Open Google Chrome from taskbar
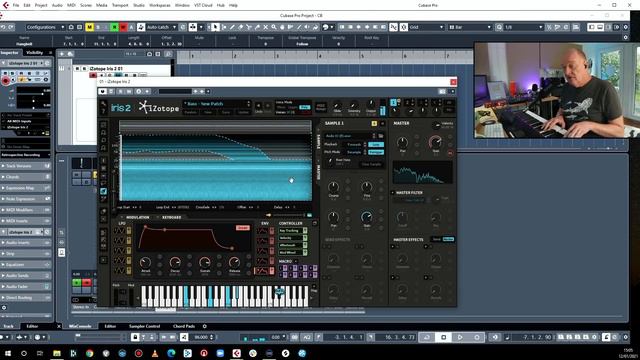The image size is (640, 360). point(89,353)
